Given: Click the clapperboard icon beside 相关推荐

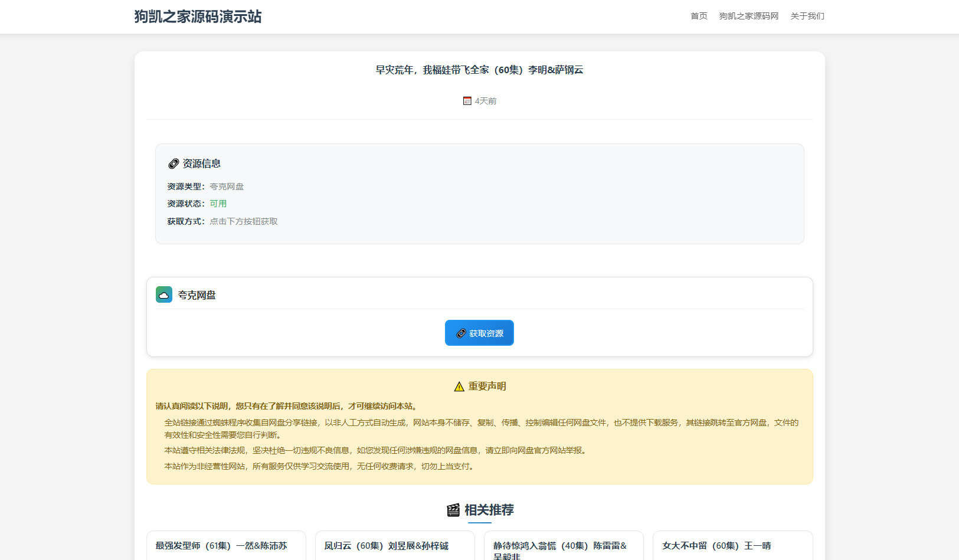Looking at the screenshot, I should [453, 510].
